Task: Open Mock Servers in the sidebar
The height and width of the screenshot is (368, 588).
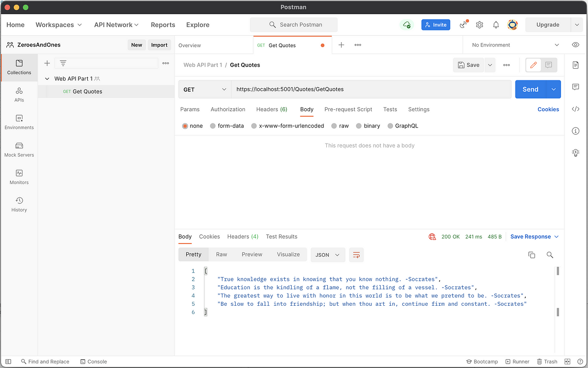Action: (19, 149)
